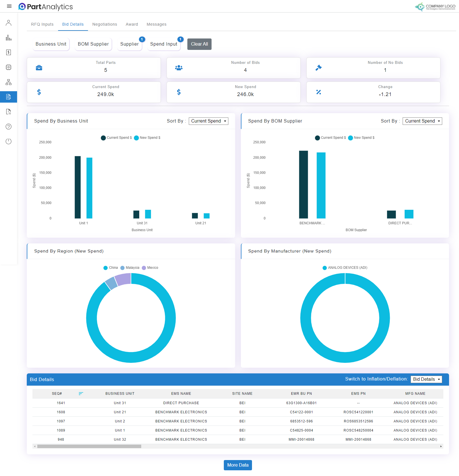Expand the Bid Details inflation/deflation dropdown

pos(426,379)
